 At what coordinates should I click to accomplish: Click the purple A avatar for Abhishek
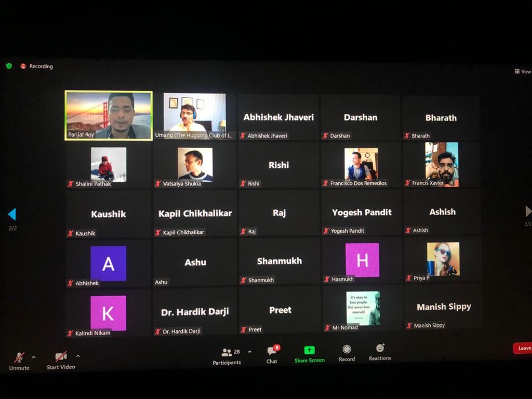pos(109,263)
